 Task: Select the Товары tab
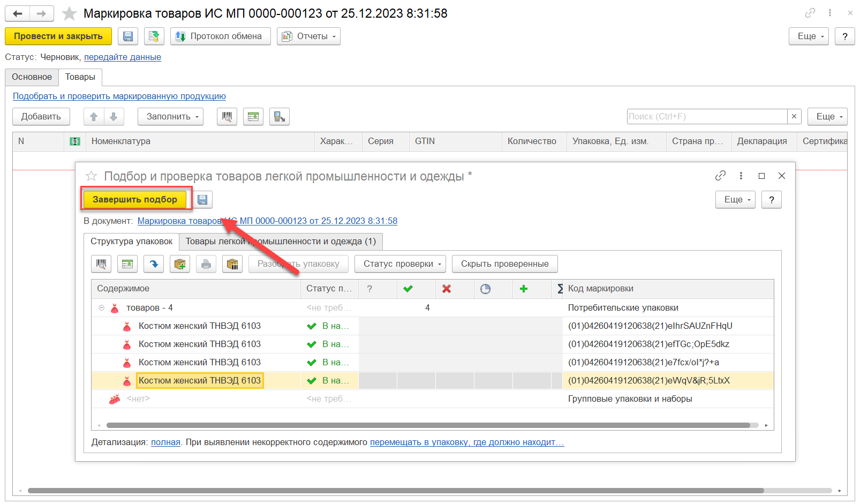coord(80,77)
